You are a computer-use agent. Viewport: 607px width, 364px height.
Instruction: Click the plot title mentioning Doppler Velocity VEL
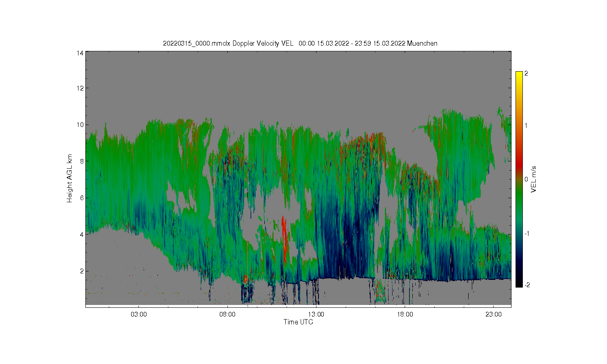300,44
